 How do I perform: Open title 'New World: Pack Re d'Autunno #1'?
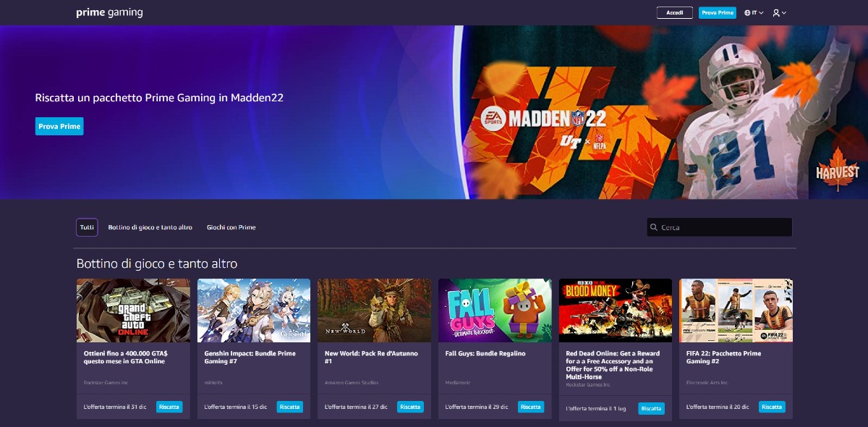point(371,358)
